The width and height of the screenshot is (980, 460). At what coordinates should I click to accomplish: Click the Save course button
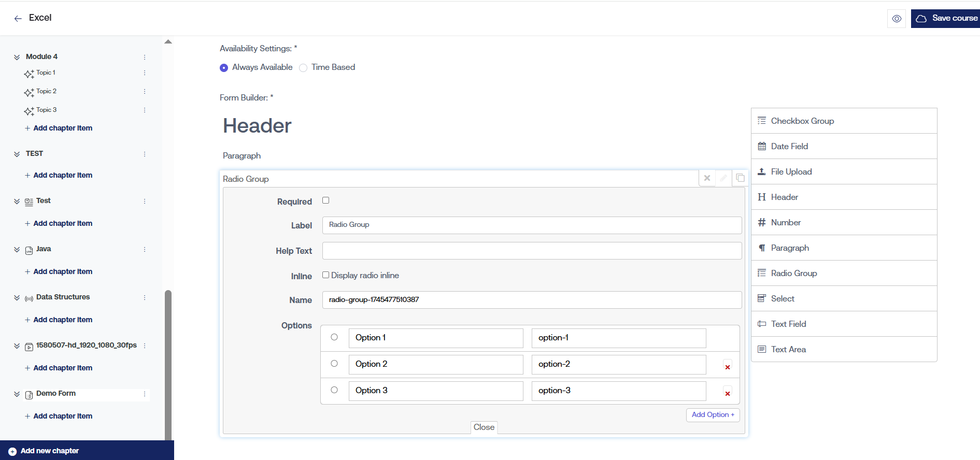(x=946, y=19)
